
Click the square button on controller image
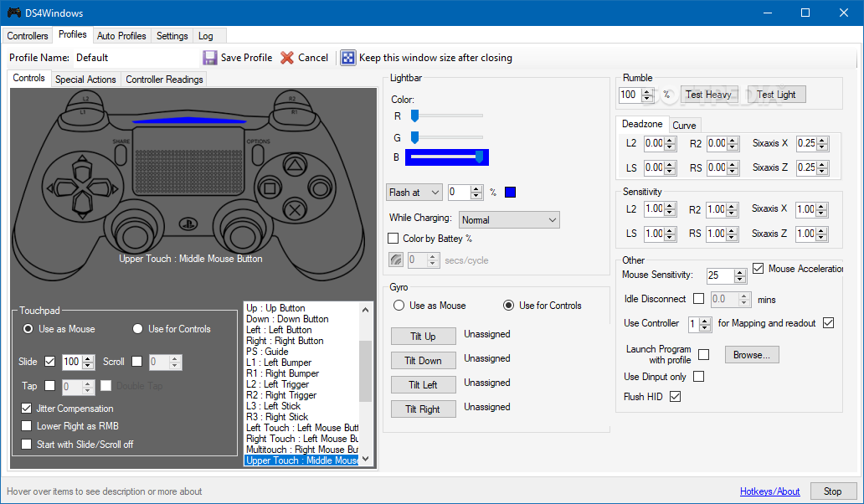tap(270, 189)
